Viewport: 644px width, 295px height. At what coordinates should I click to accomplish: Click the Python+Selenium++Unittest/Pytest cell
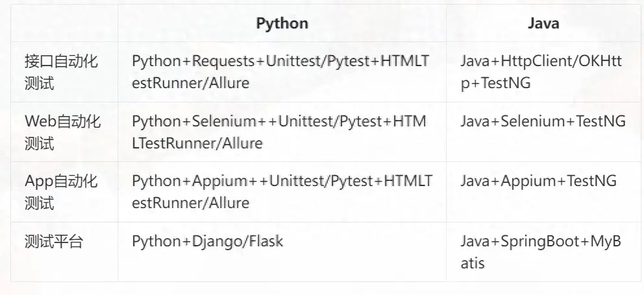pyautogui.click(x=279, y=132)
